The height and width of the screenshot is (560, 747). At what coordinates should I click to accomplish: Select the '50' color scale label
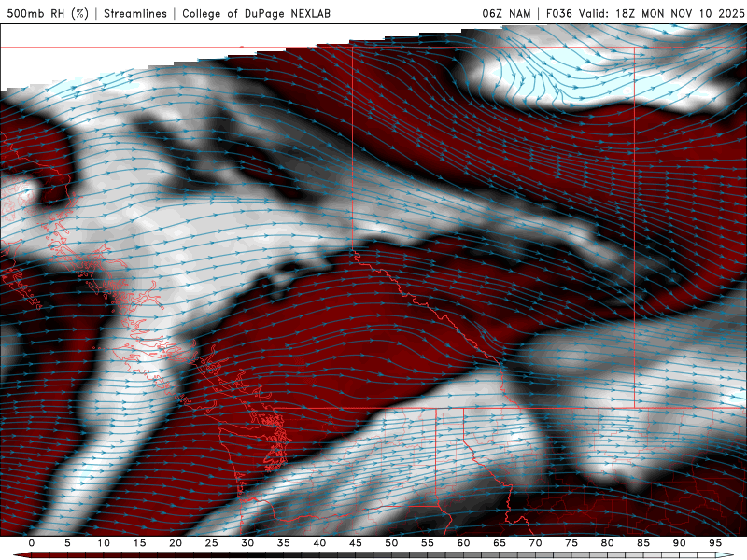point(391,543)
